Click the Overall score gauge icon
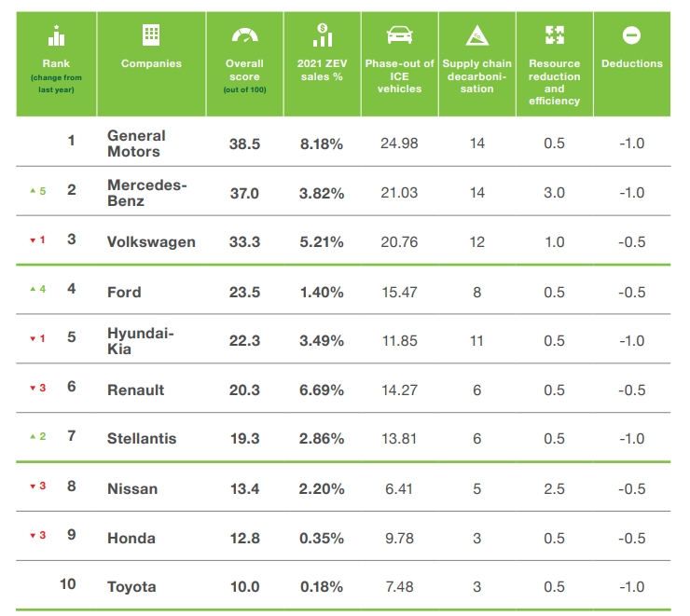 point(244,35)
